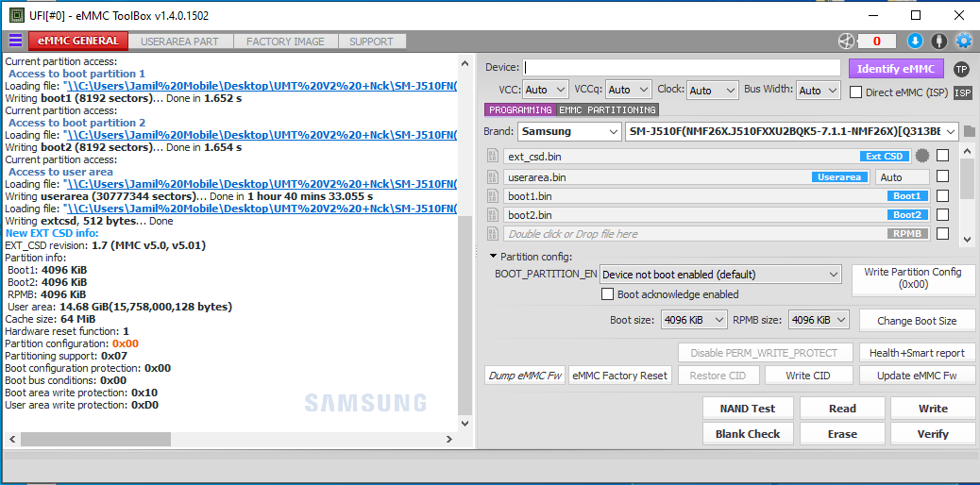
Task: Click the log panel vertical scrollbar thumb
Action: [x=465, y=315]
